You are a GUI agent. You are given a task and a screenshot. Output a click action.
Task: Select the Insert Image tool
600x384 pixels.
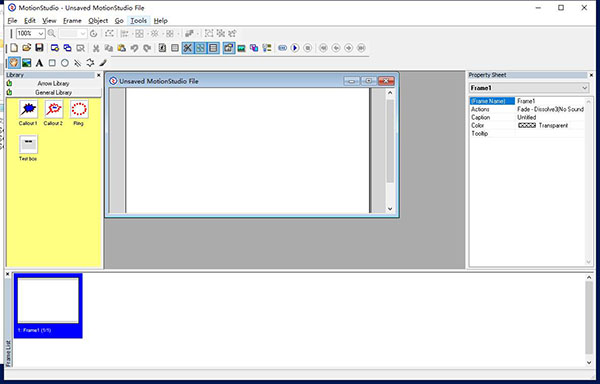click(x=26, y=63)
